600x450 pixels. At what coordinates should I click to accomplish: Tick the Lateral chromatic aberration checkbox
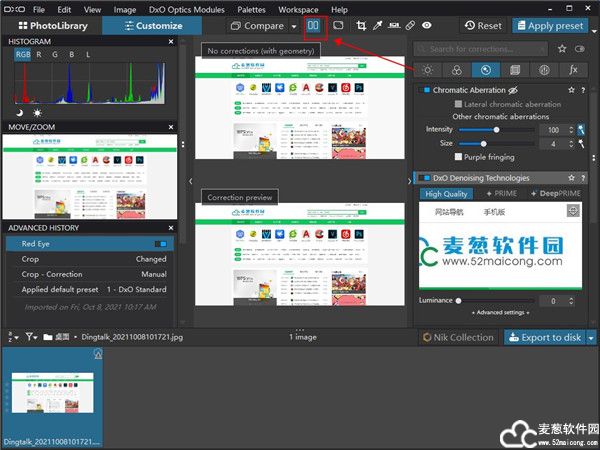(458, 104)
